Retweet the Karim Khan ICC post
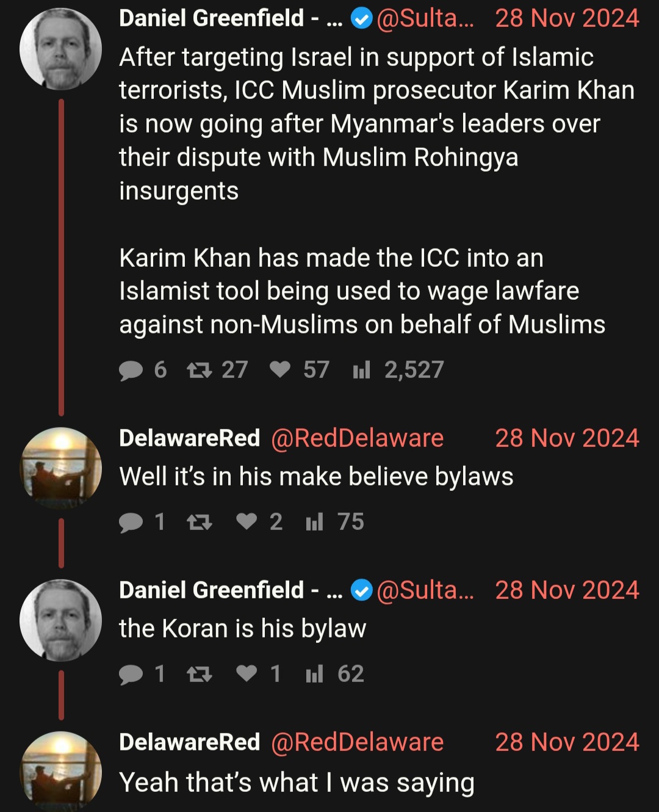659x812 pixels. pos(217,370)
